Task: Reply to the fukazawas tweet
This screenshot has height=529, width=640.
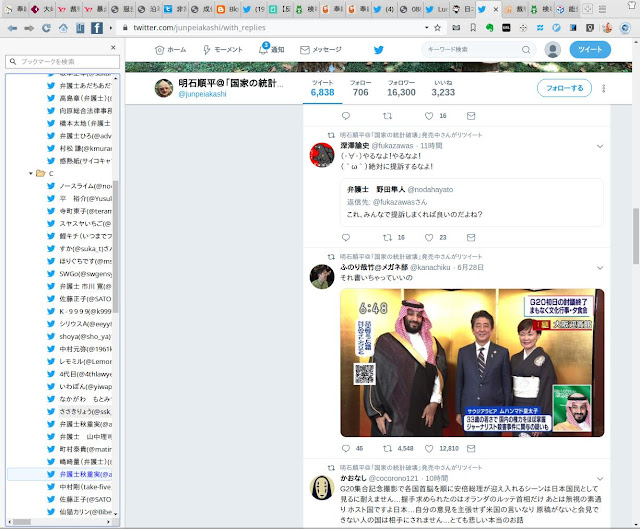Action: coord(346,238)
